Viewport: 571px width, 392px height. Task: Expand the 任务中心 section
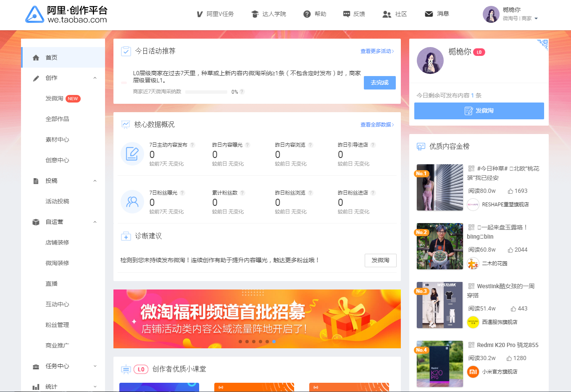(95, 366)
